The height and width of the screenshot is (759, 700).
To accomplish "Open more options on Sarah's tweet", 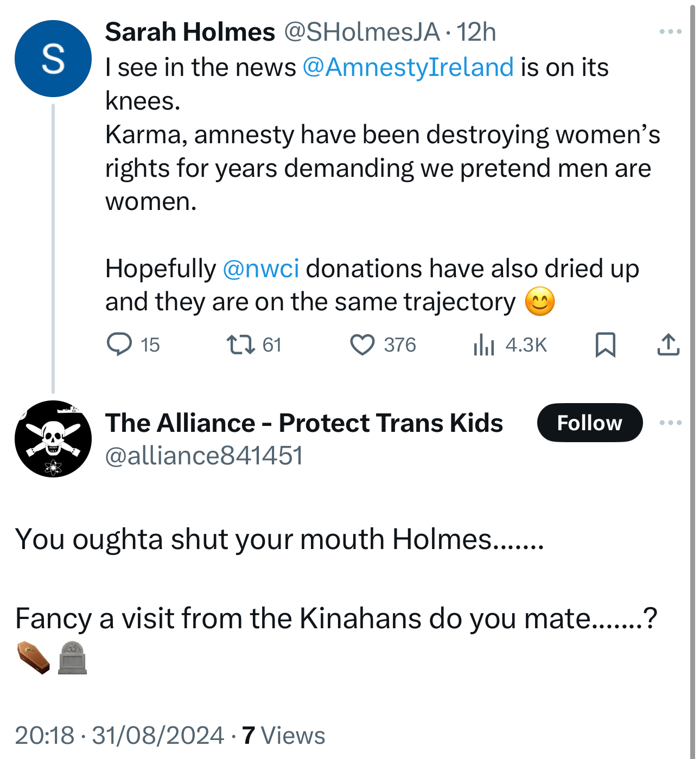I will click(670, 32).
